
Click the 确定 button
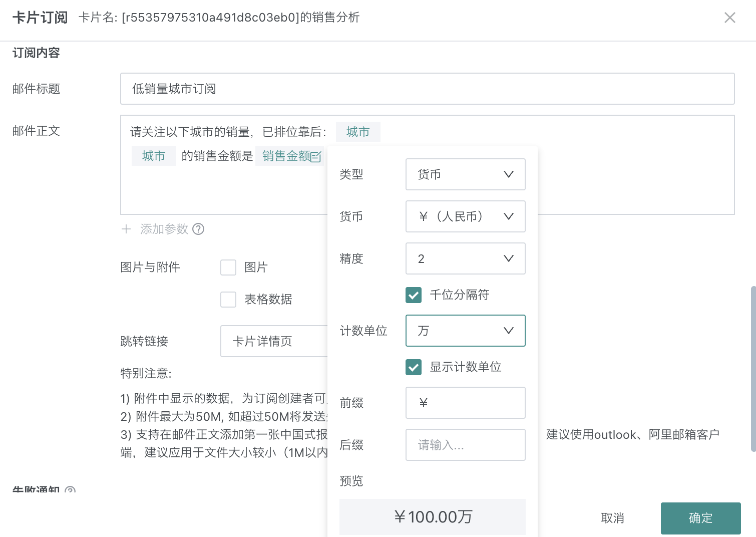click(x=700, y=518)
